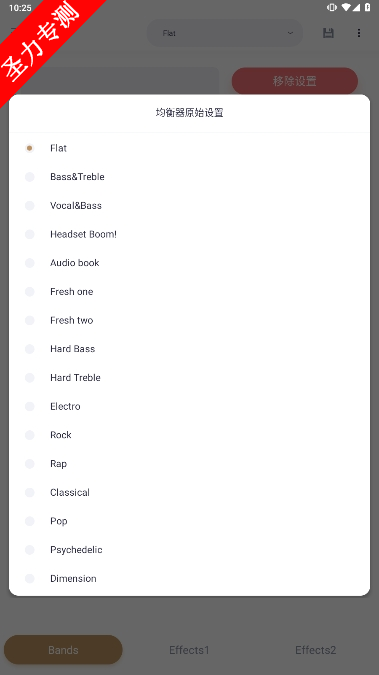Expand the Flat preset dropdown
Viewport: 379px width, 675px height.
[225, 33]
